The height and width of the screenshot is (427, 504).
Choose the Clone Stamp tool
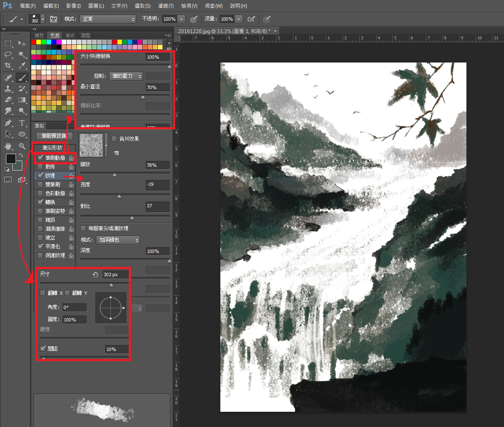(8, 89)
